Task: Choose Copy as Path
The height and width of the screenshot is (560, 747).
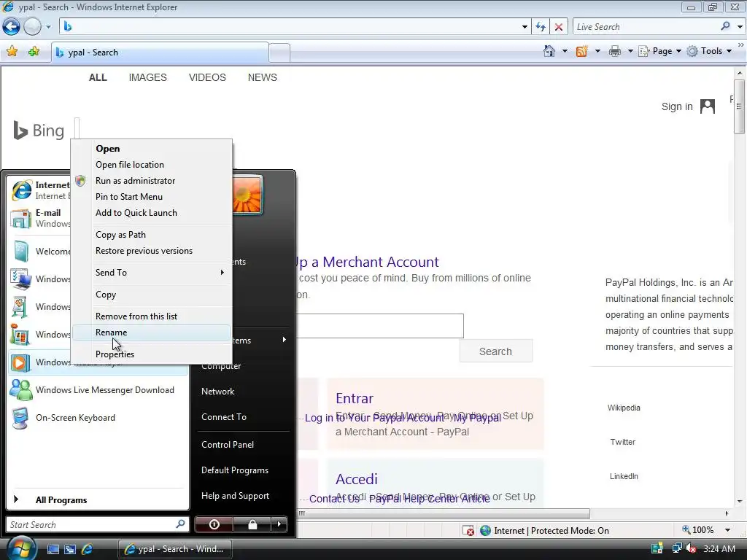Action: (151, 235)
